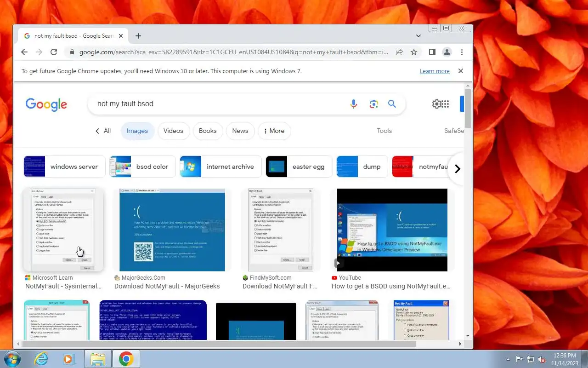Open the Google apps grid
Screen dimensions: 588x368
(445, 104)
